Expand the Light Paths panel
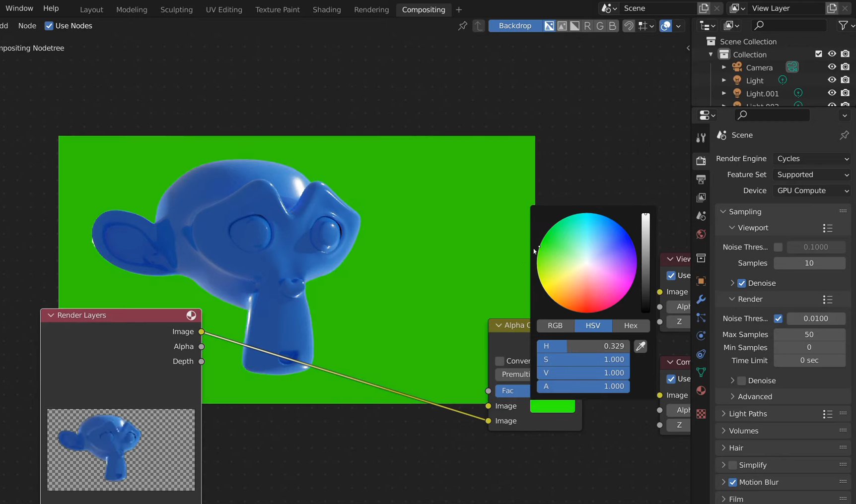This screenshot has width=856, height=504. (x=747, y=414)
